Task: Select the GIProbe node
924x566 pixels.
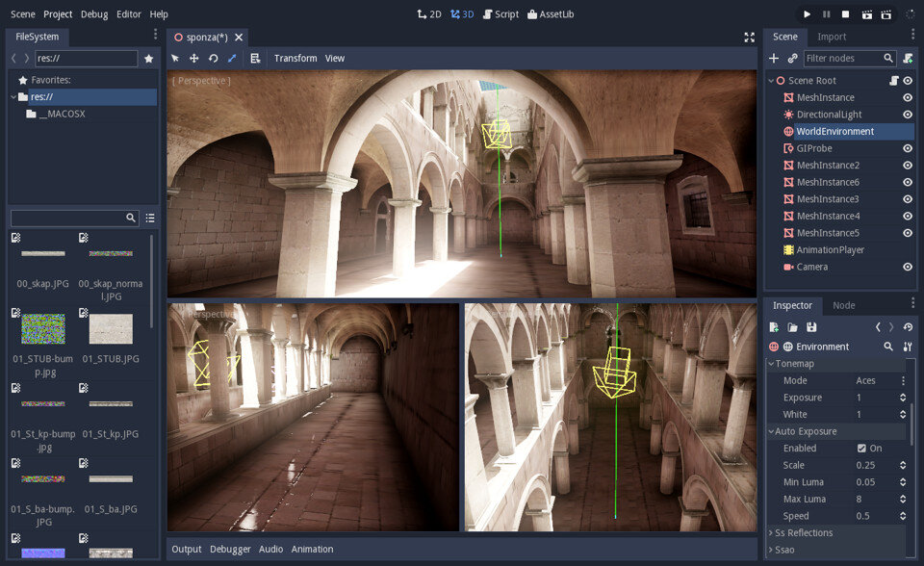Action: [814, 148]
